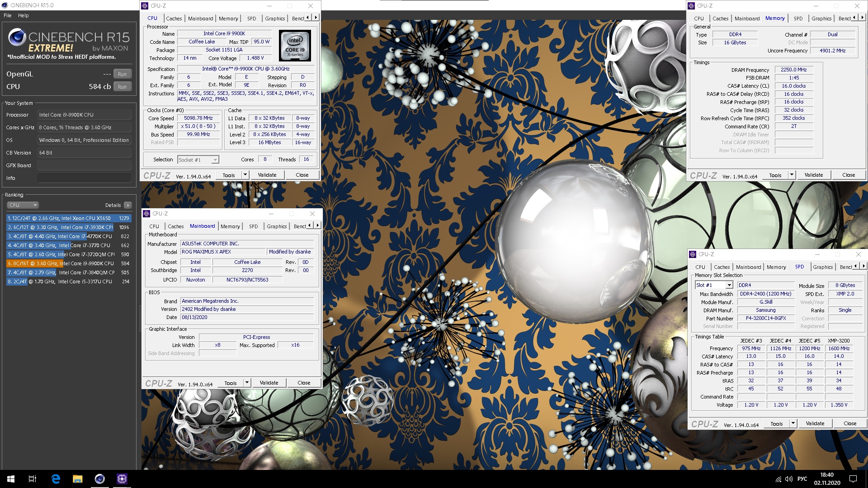
Task: Click Close button in SPD window
Action: pyautogui.click(x=850, y=423)
